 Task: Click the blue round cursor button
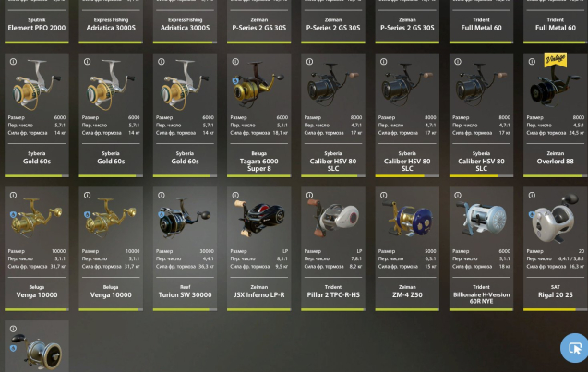[574, 348]
